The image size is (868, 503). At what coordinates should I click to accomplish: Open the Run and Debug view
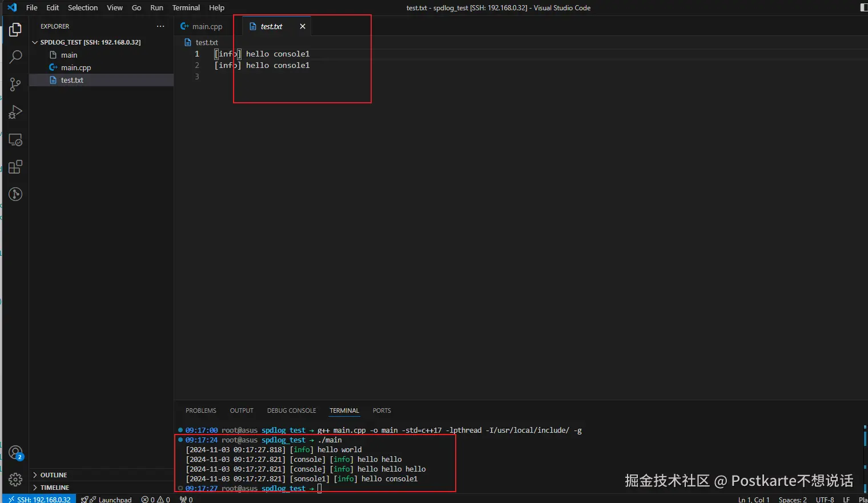click(15, 112)
